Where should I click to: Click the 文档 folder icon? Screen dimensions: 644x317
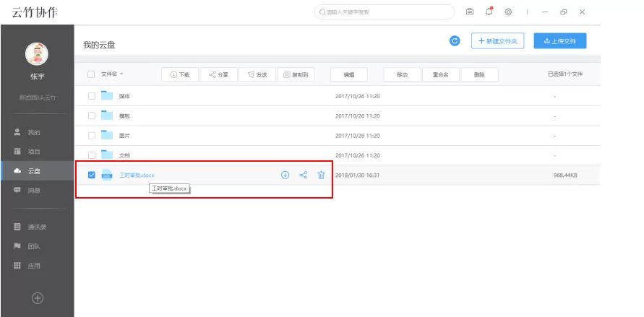(x=107, y=155)
